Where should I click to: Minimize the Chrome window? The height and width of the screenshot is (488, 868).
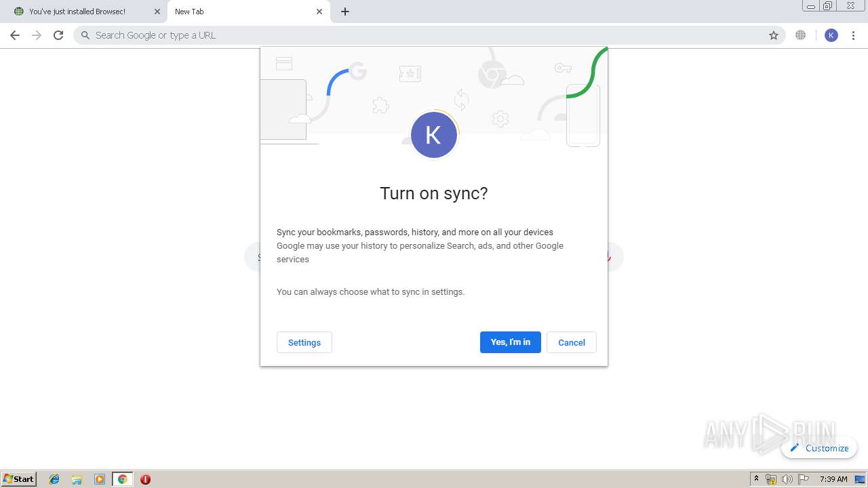[811, 6]
